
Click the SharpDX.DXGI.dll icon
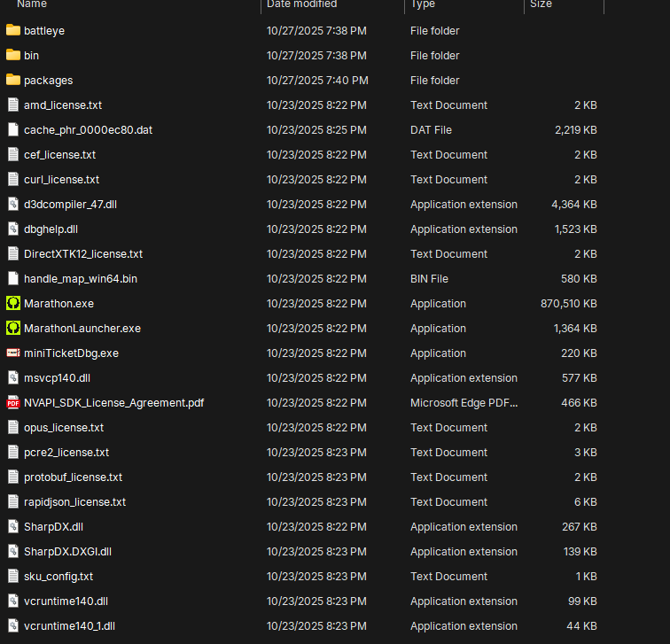[13, 551]
